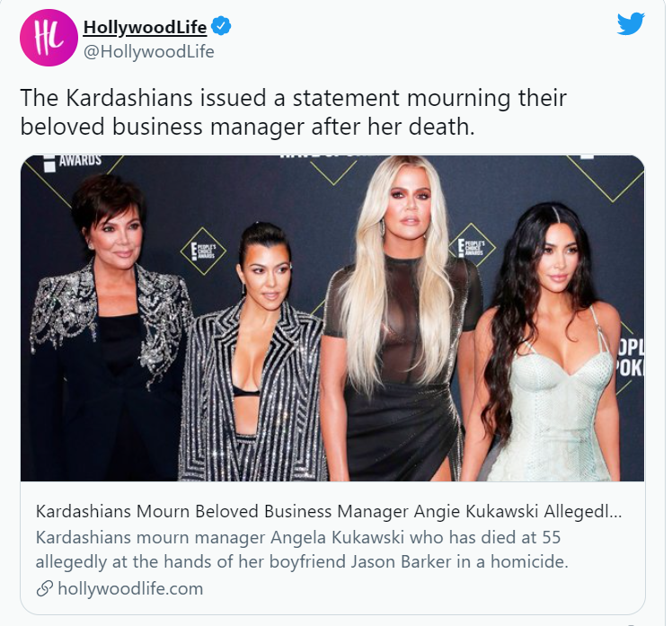Click the second line 'beloved business manager after her death'
The image size is (672, 626).
pos(247,127)
